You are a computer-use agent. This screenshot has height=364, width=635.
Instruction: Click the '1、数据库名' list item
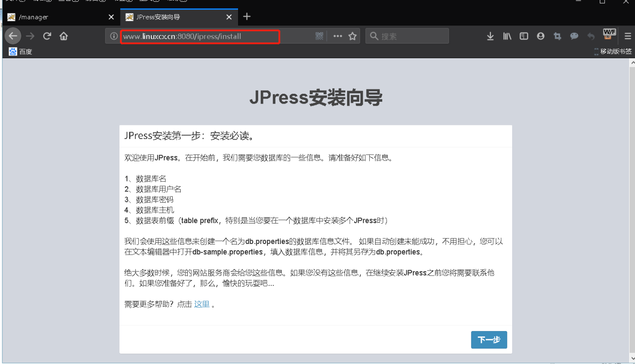146,179
